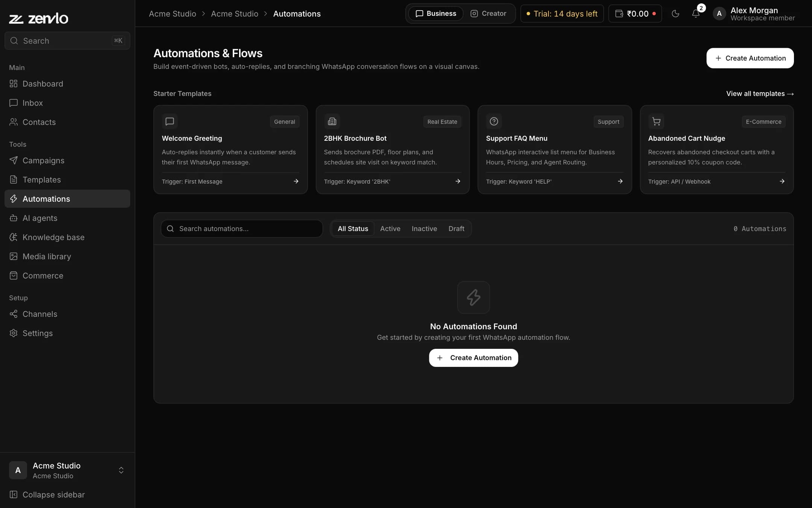
Task: Open Inbox in the sidebar
Action: [x=67, y=103]
